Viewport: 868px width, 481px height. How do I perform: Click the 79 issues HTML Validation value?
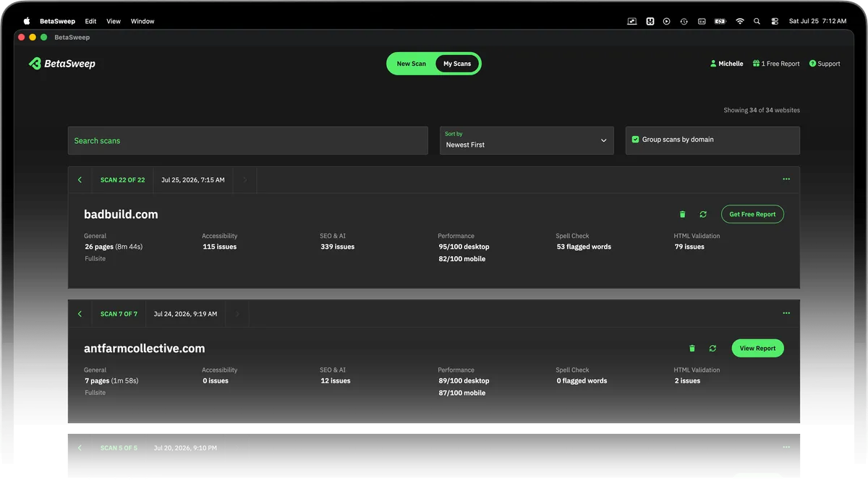[x=689, y=247]
